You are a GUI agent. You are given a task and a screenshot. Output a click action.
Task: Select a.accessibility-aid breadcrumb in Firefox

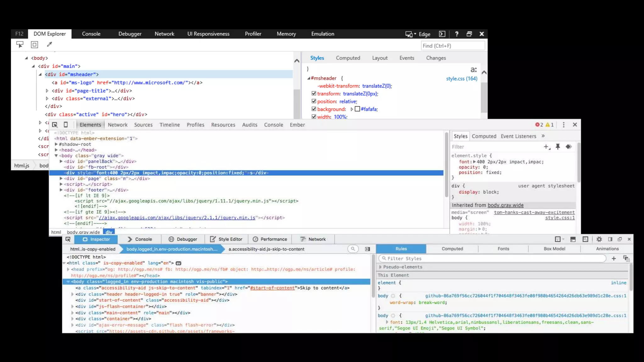click(266, 249)
